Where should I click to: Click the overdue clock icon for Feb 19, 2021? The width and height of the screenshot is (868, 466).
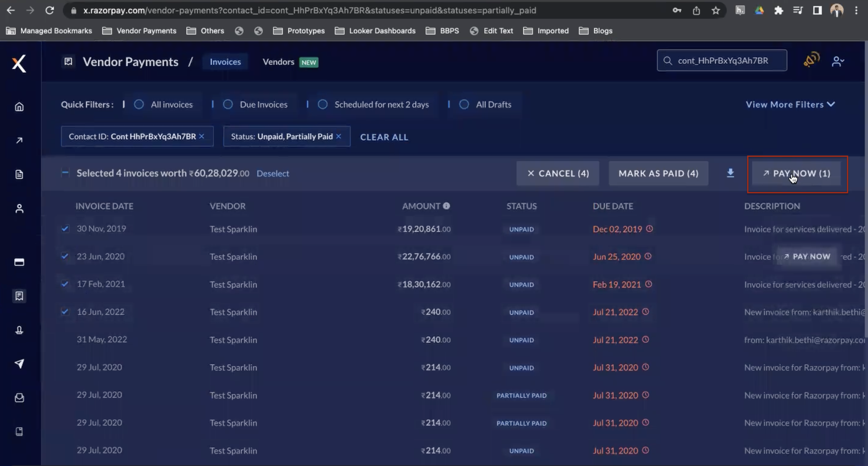[649, 284]
